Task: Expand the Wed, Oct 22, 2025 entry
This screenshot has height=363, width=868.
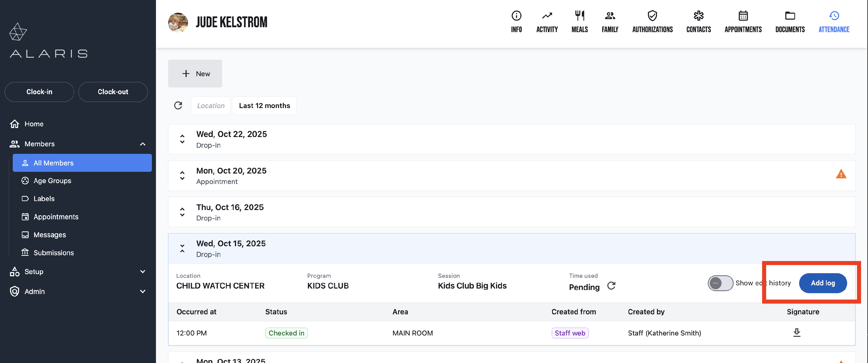Action: click(x=182, y=139)
